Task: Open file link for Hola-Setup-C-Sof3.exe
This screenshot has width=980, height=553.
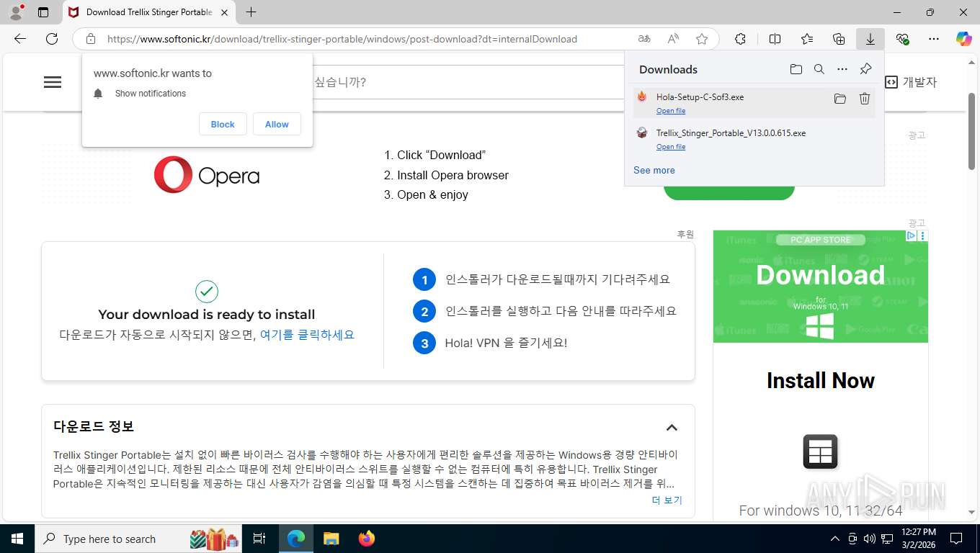Action: coord(671,111)
